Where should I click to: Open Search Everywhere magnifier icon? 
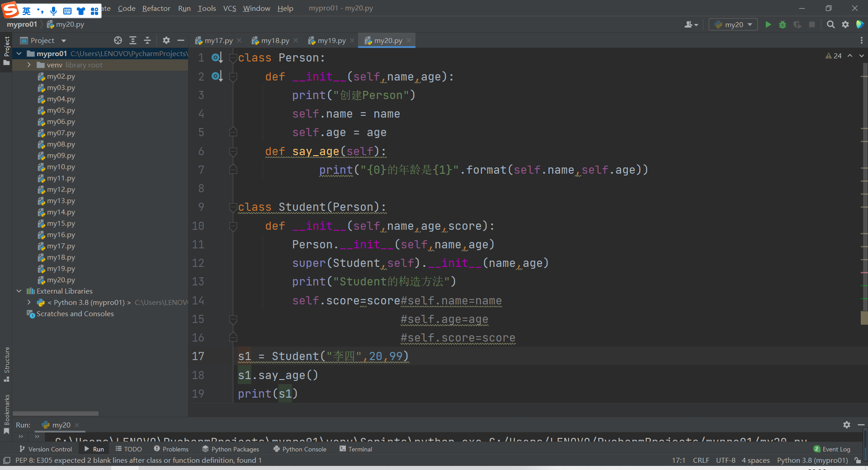pos(830,24)
